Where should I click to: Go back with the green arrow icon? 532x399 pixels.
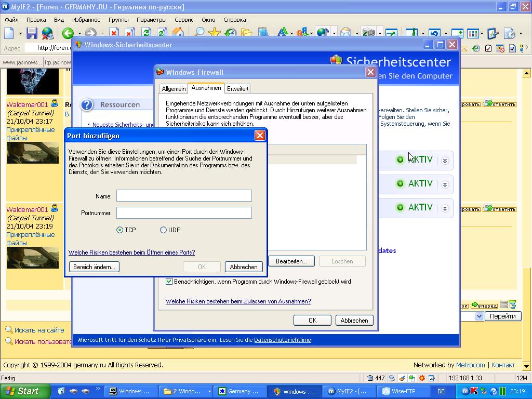68,33
